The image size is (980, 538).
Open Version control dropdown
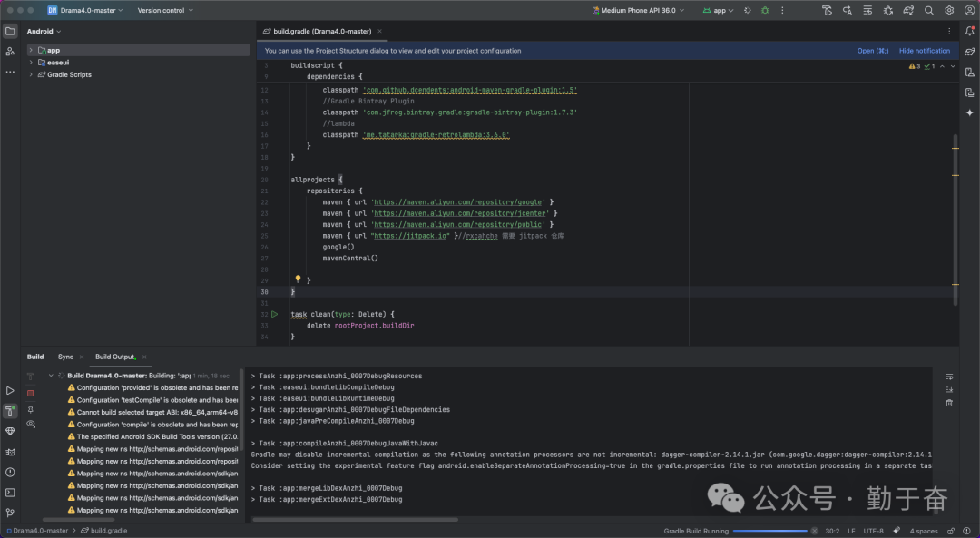pyautogui.click(x=165, y=11)
